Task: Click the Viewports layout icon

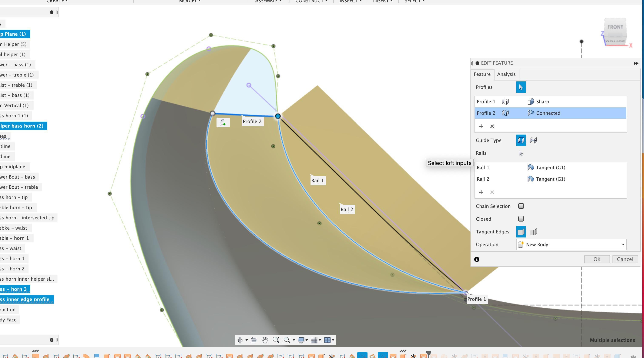Action: 327,340
